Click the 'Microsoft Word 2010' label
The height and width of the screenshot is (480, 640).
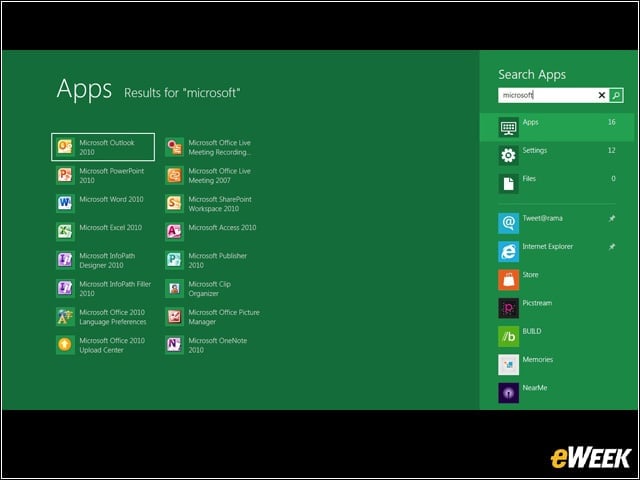coord(111,199)
